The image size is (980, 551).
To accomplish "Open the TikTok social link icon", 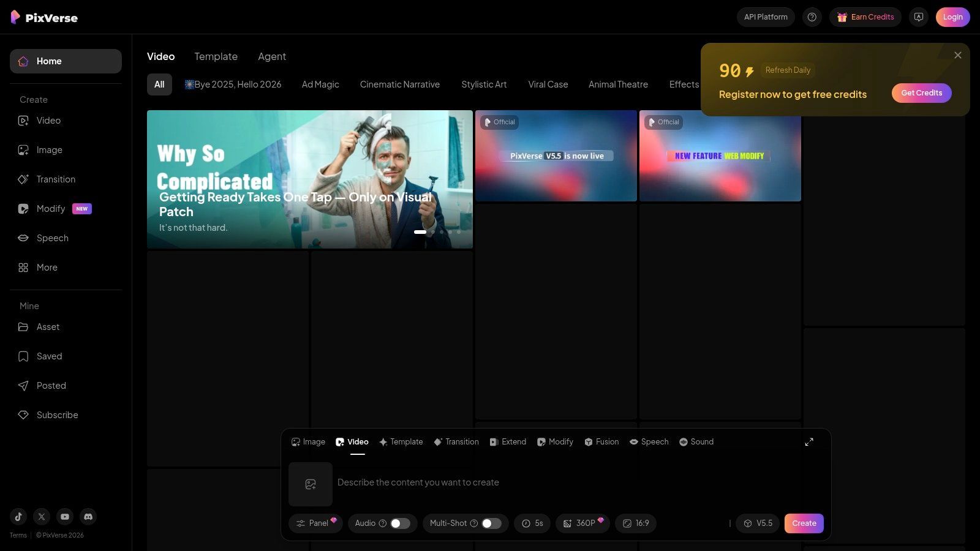I will pyautogui.click(x=18, y=517).
